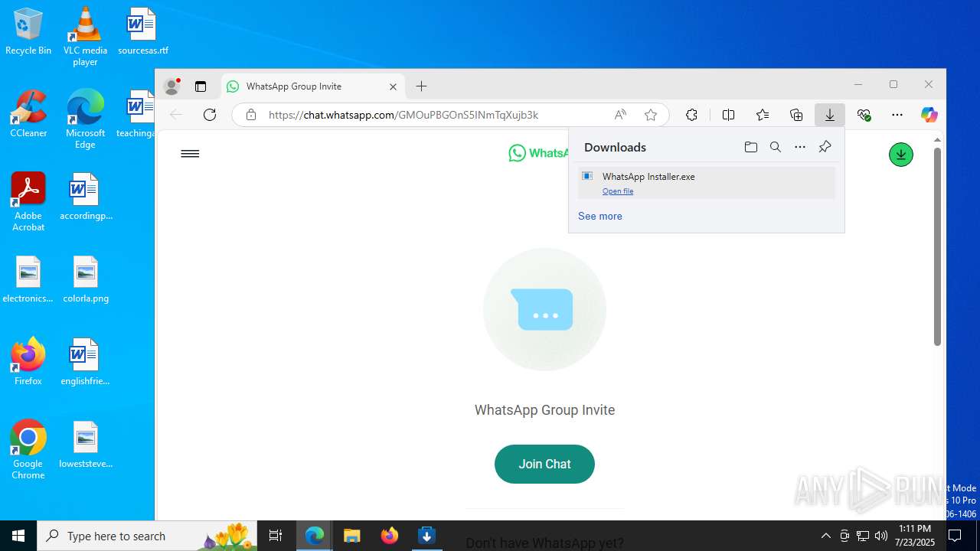This screenshot has height=551, width=980.
Task: Open Collections in Edge toolbar
Action: 796,115
